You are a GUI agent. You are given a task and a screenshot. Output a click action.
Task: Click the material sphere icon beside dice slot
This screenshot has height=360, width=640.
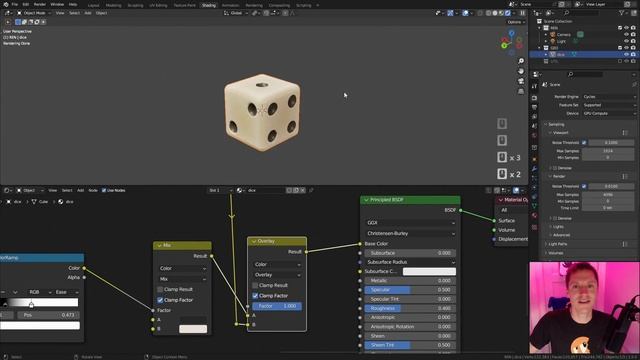point(240,190)
